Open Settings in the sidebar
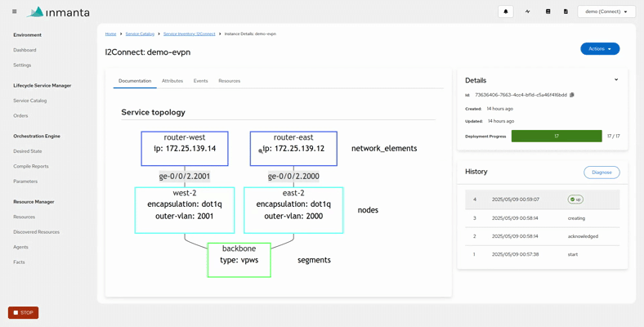644x327 pixels. pos(22,65)
